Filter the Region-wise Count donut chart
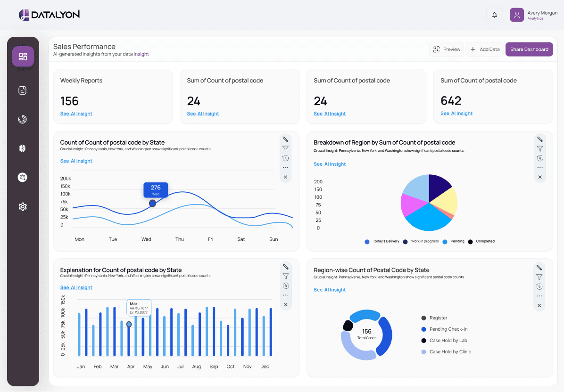The image size is (564, 392). pyautogui.click(x=539, y=277)
